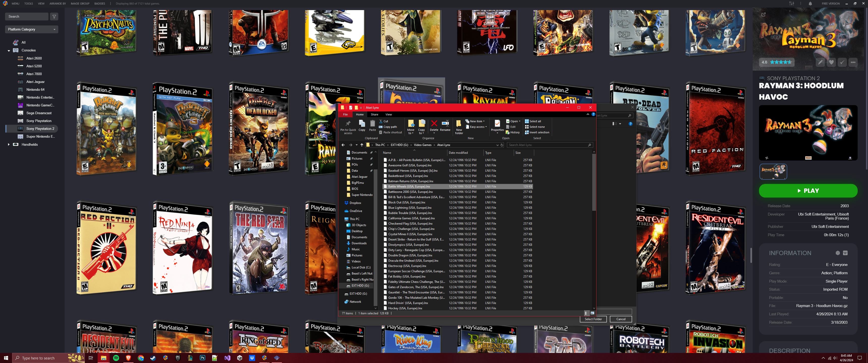Viewport: 868px width, 363px height.
Task: Switch to the View ribbon tab
Action: pyautogui.click(x=389, y=114)
